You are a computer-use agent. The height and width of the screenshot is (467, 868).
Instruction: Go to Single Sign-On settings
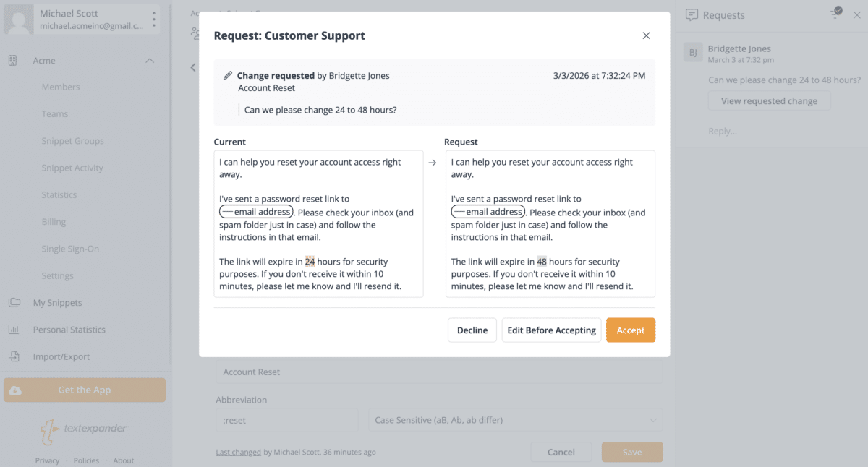[70, 249]
